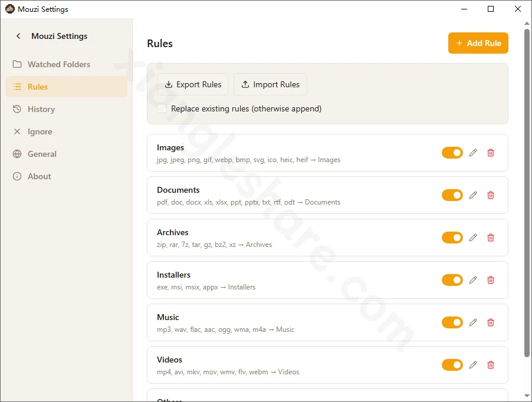Viewport: 532px width, 402px height.
Task: Click the History clock icon
Action: click(x=17, y=109)
